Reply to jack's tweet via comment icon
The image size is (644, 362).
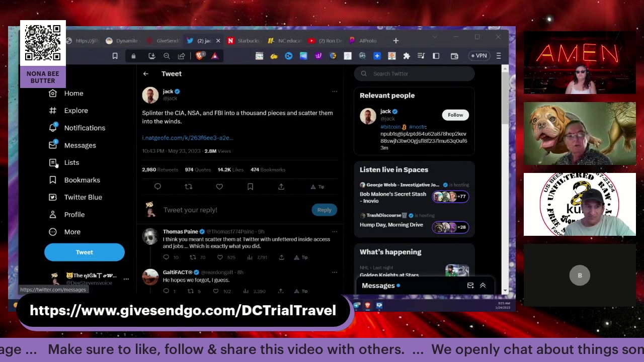pos(157,187)
